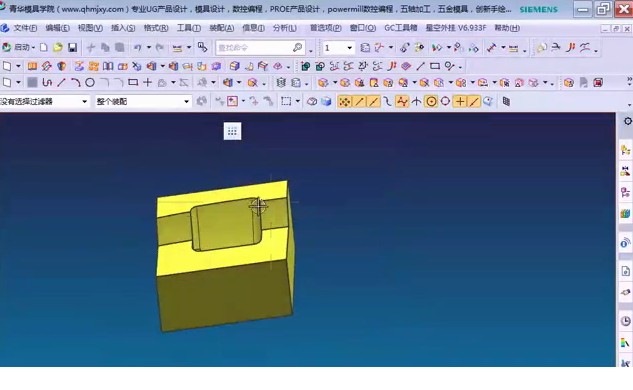Open the Assemblies 装配(A) menu
Image resolution: width=633 pixels, height=390 pixels.
222,28
